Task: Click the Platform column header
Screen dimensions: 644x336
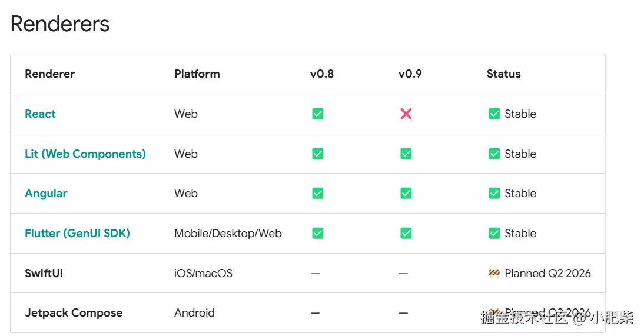Action: [x=197, y=74]
